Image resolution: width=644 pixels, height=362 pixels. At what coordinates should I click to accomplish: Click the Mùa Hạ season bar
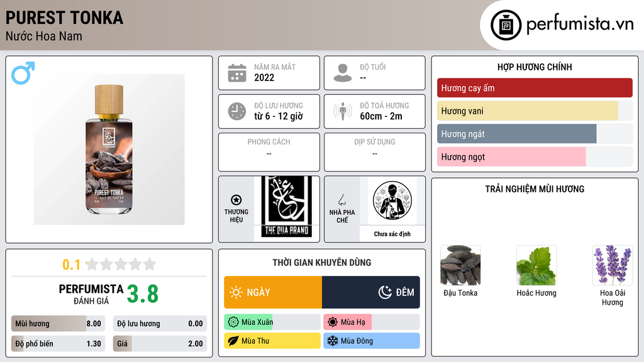click(x=372, y=322)
